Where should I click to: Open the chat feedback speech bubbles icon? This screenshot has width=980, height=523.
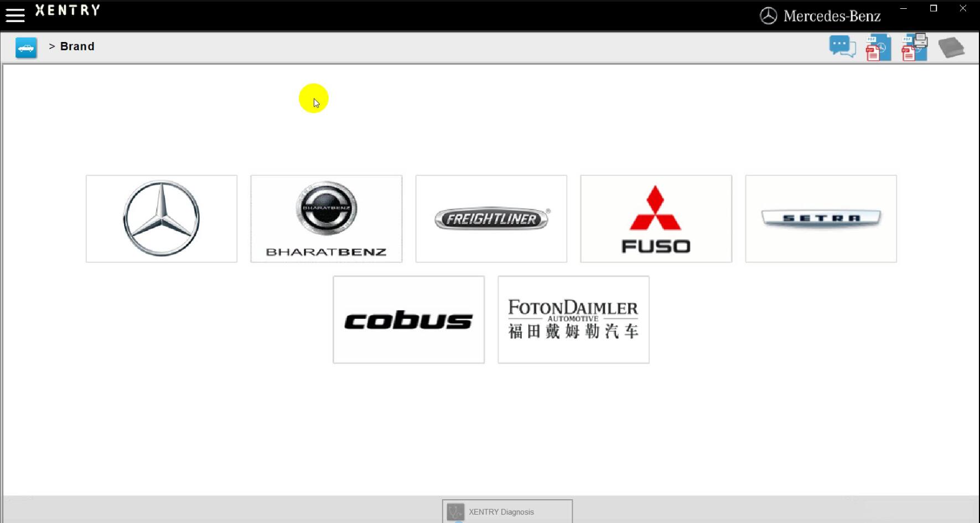tap(842, 46)
